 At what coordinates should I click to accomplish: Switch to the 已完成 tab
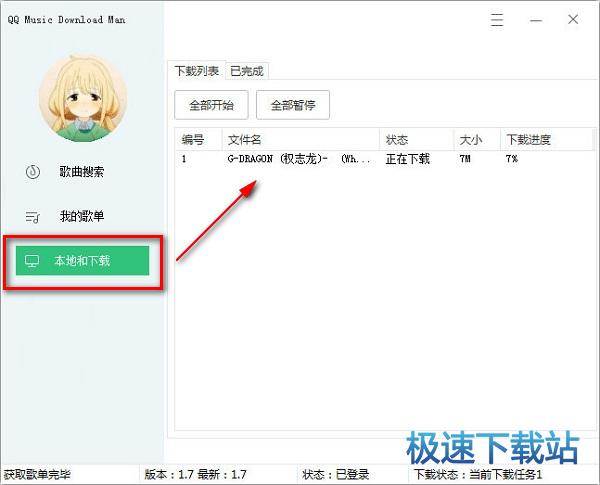click(x=247, y=71)
